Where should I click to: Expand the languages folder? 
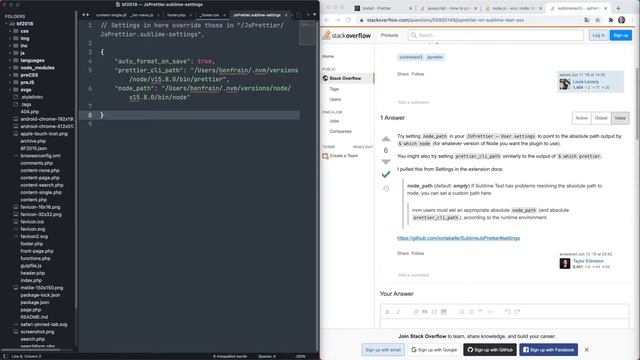[x=10, y=60]
